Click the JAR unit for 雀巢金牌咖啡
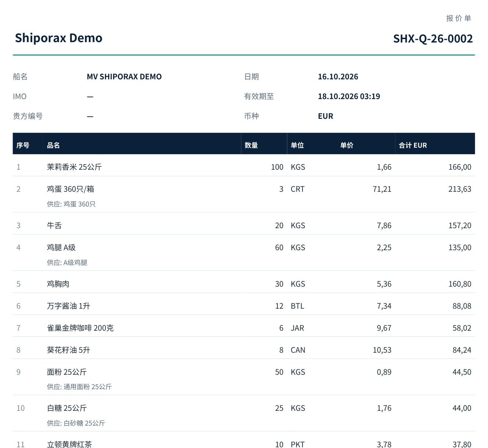This screenshot has width=488, height=448. coord(298,328)
